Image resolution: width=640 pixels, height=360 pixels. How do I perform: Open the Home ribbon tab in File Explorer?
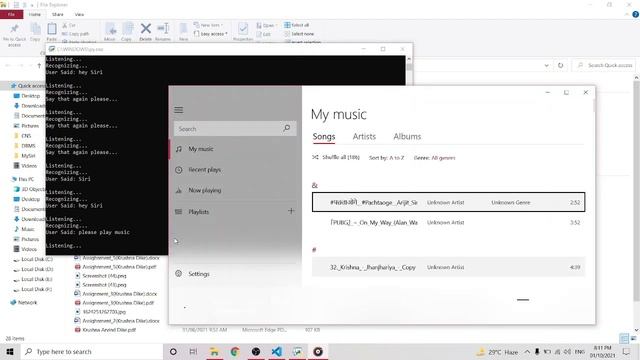35,14
